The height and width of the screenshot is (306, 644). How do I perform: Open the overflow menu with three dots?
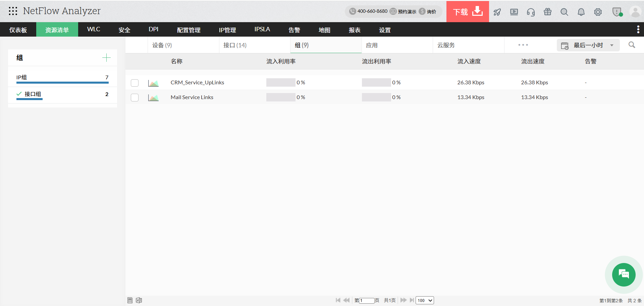click(523, 45)
